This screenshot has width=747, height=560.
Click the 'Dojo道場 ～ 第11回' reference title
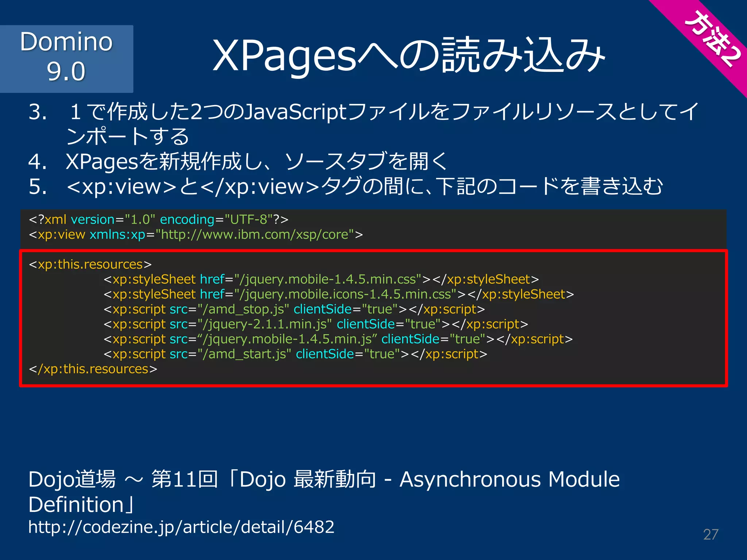pos(324,491)
